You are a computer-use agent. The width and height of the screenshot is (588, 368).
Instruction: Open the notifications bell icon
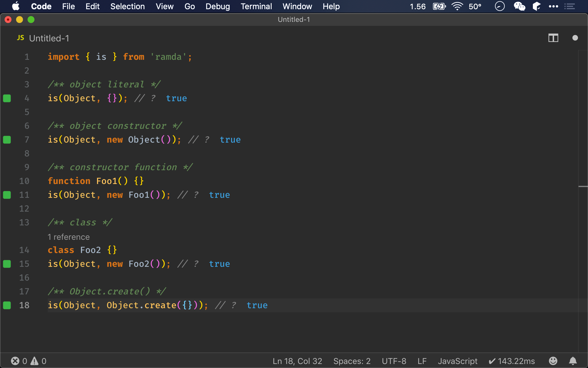[x=573, y=361]
